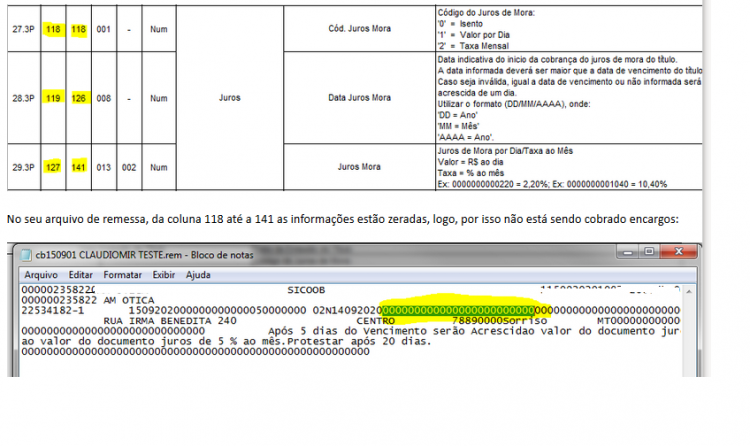
Task: Click the 'Cód. Juros Mora' cell
Action: (359, 29)
